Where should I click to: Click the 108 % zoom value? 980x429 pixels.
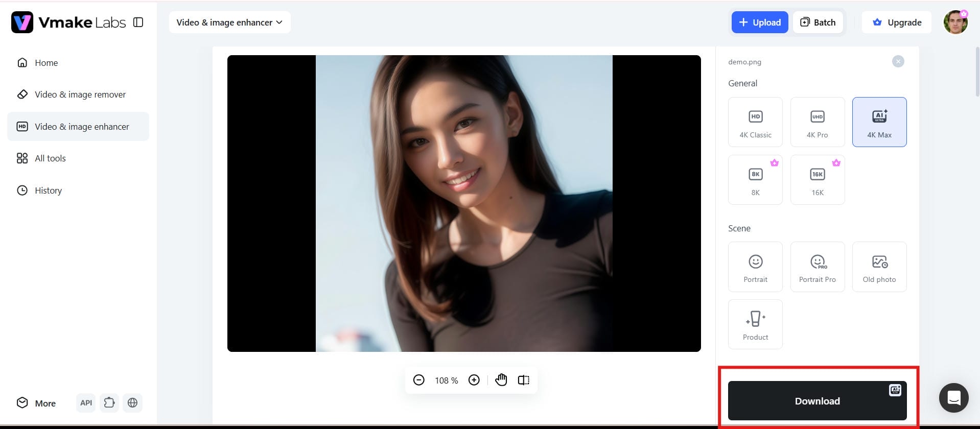(x=447, y=380)
